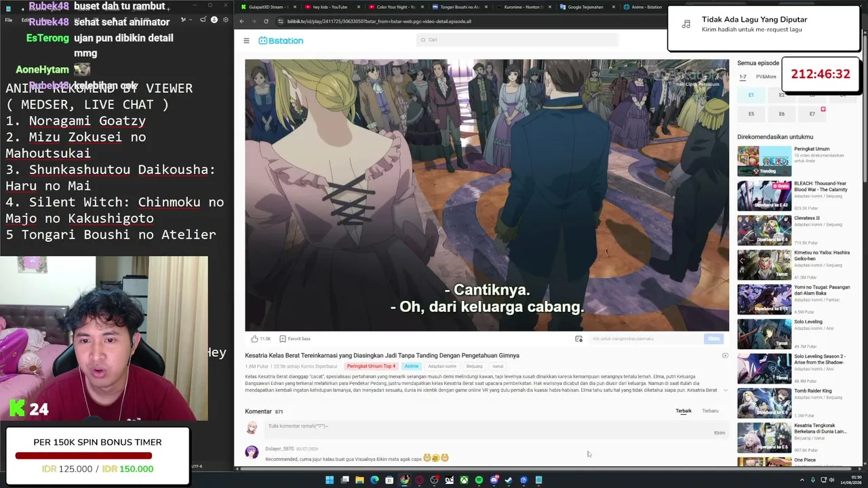Select PV&More episode tab
The width and height of the screenshot is (868, 488).
click(766, 77)
